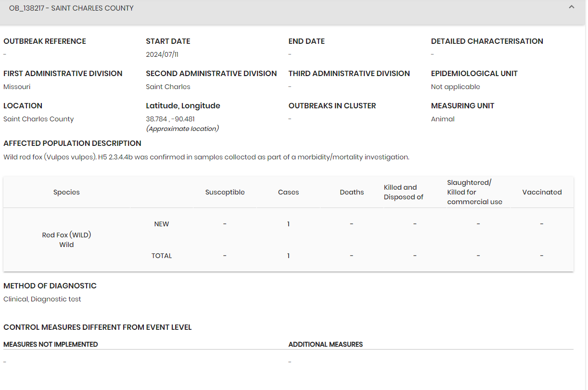Click the OB_138217 - Saint Charles County header

click(x=71, y=8)
